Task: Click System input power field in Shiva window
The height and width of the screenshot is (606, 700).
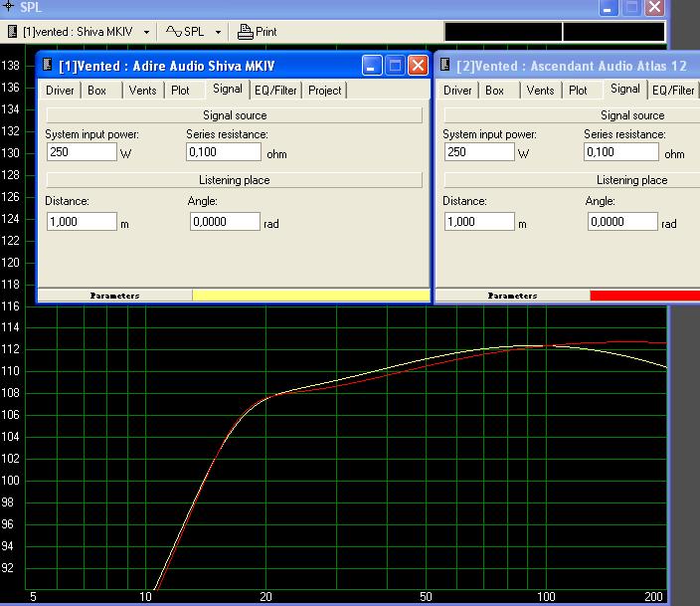Action: pos(82,152)
